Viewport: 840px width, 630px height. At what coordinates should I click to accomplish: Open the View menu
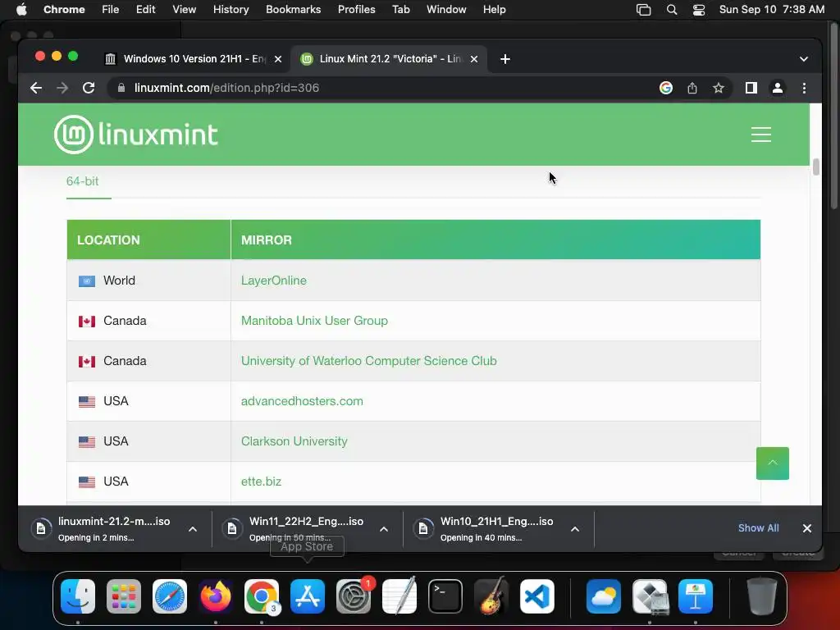(x=185, y=10)
